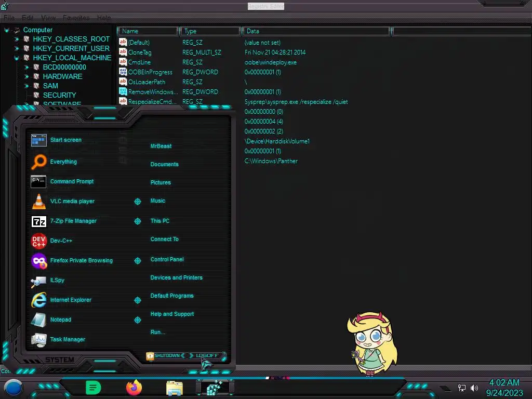Screen dimensions: 532x399
Task: Open the Edit menu
Action: pyautogui.click(x=28, y=18)
